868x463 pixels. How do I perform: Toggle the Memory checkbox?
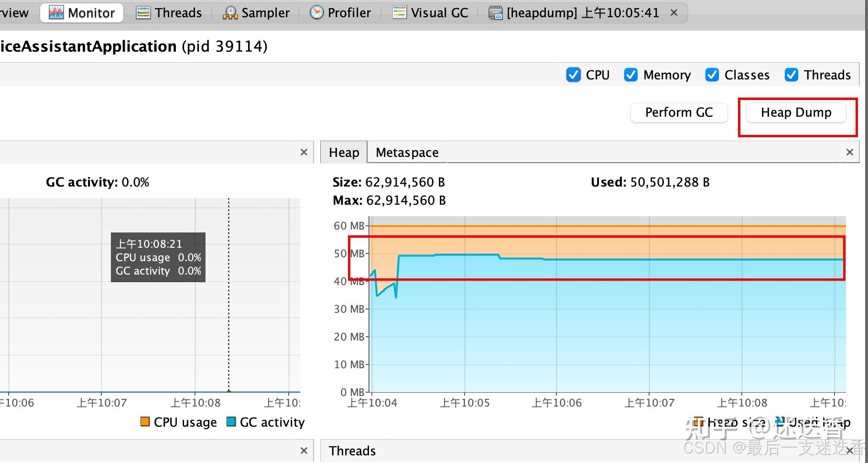click(x=631, y=75)
